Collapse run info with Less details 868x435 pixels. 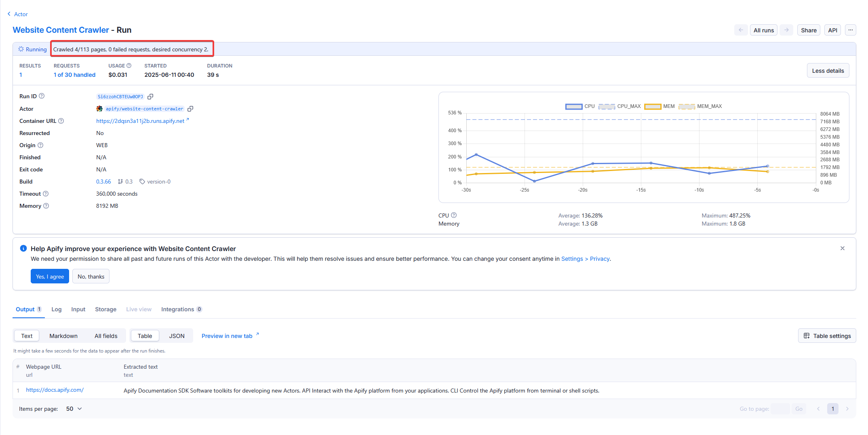pyautogui.click(x=828, y=71)
